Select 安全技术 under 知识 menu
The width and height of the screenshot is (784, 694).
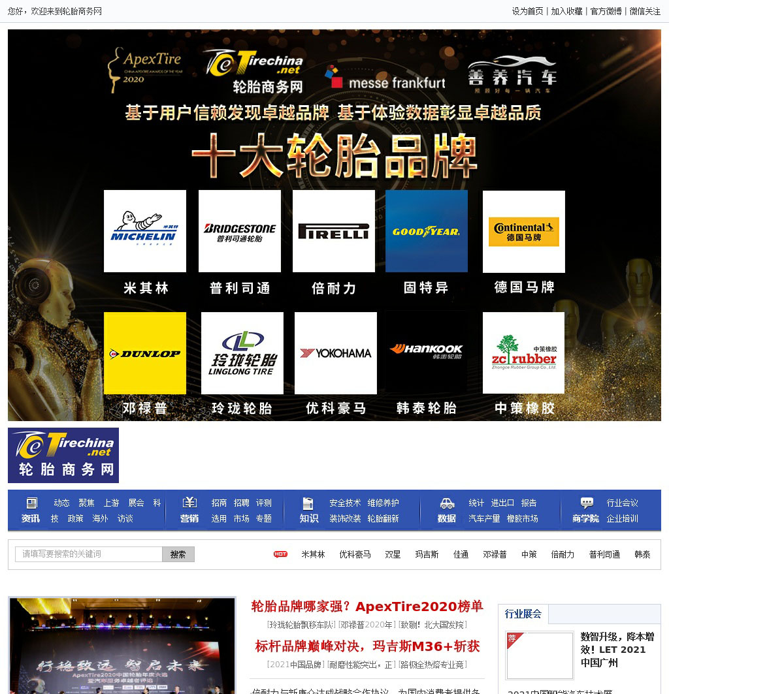point(345,503)
